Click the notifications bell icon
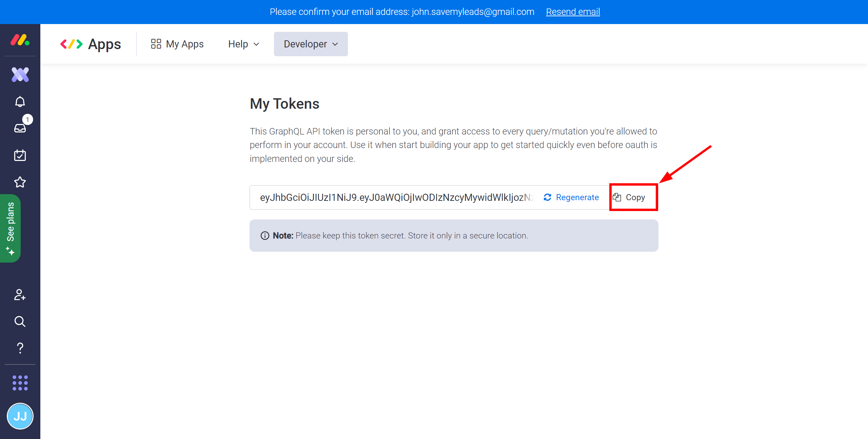868x439 pixels. pos(20,101)
